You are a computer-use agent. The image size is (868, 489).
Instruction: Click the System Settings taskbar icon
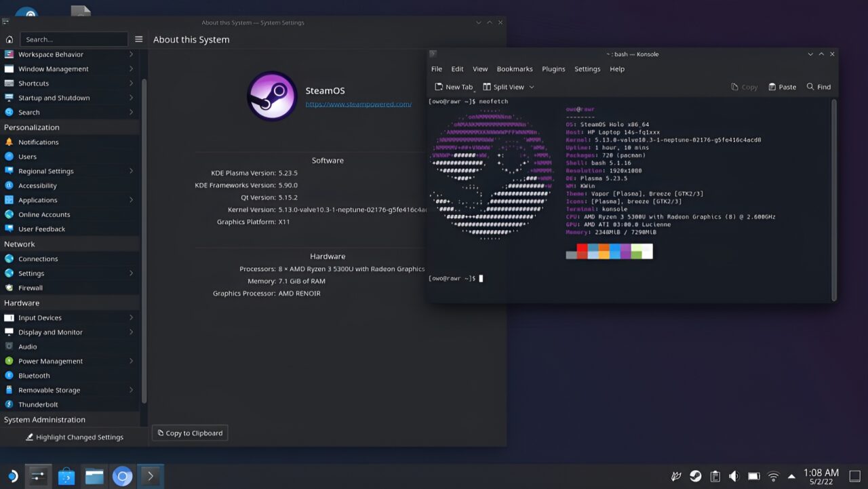pyautogui.click(x=38, y=476)
